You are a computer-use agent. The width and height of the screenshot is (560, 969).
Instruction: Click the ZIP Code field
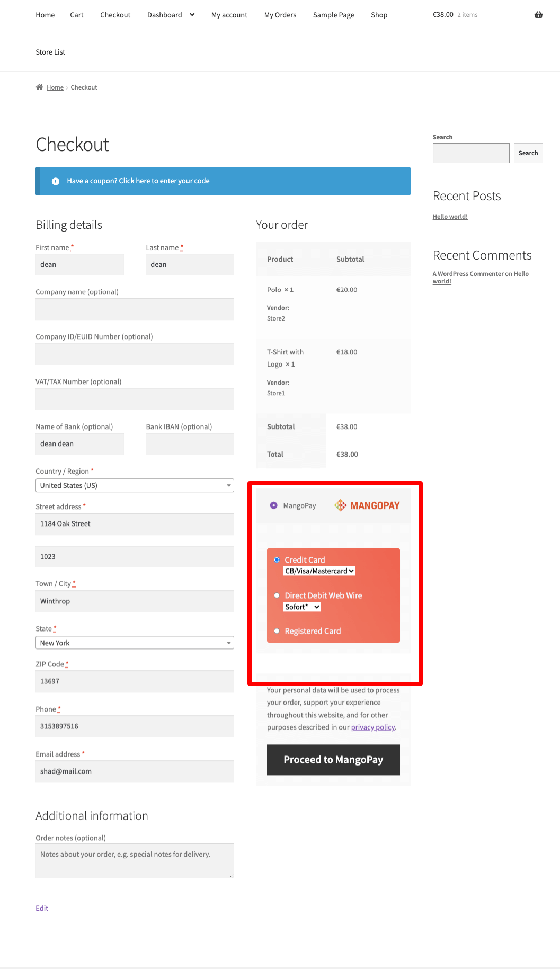click(x=135, y=681)
